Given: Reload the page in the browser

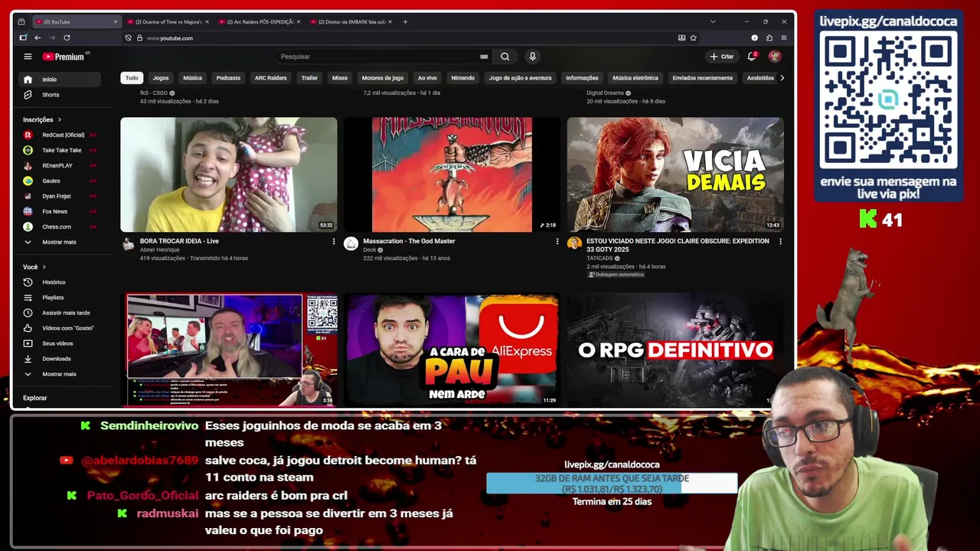Looking at the screenshot, I should [x=67, y=37].
